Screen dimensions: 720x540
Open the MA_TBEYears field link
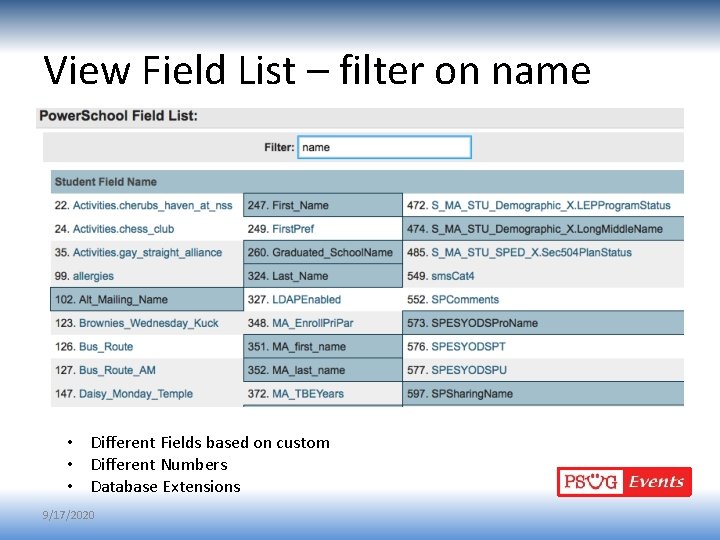click(308, 394)
